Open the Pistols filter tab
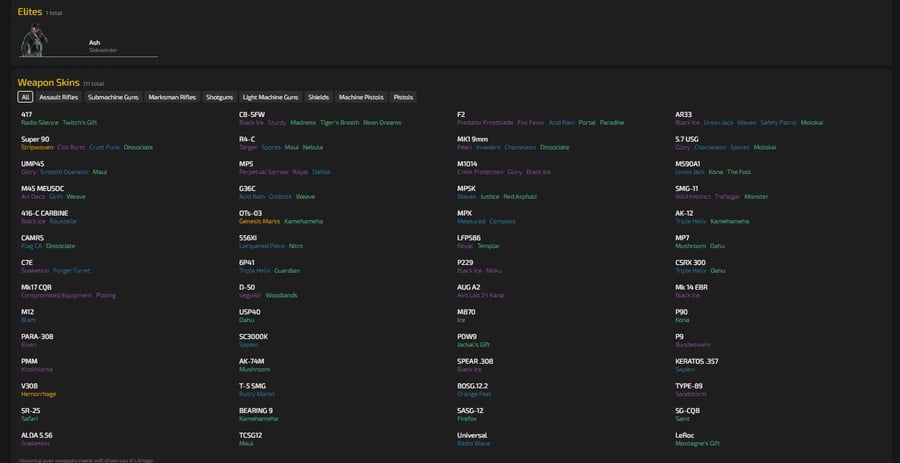 [403, 97]
